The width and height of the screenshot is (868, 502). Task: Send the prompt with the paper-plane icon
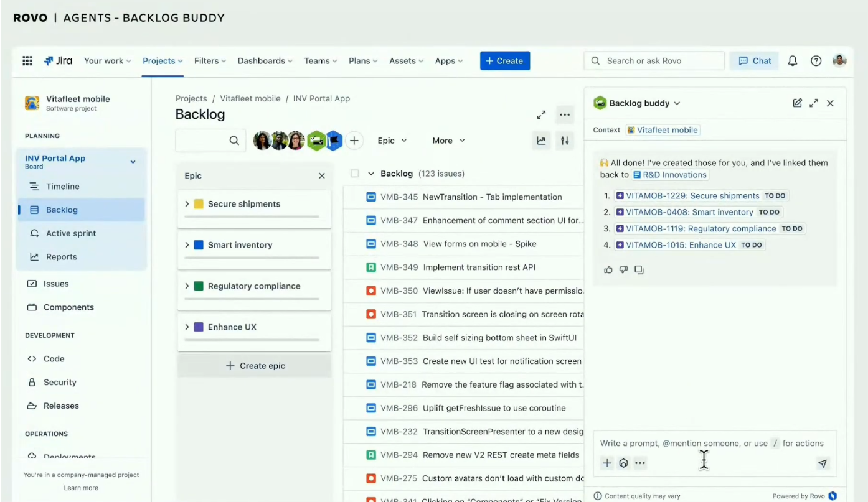click(823, 463)
